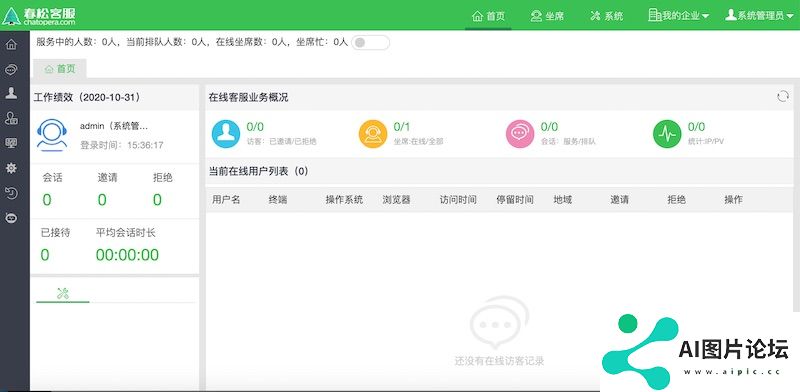Click the 访问时间 column header

[x=458, y=200]
